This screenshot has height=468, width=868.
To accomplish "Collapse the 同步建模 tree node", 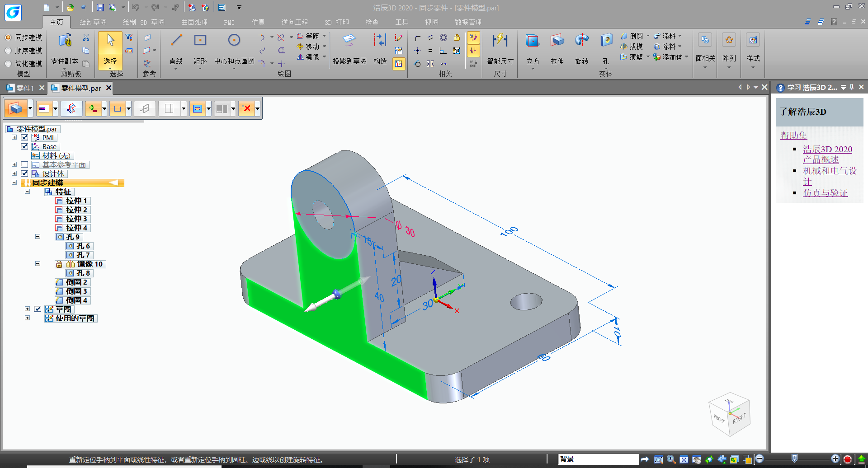I will (x=14, y=183).
